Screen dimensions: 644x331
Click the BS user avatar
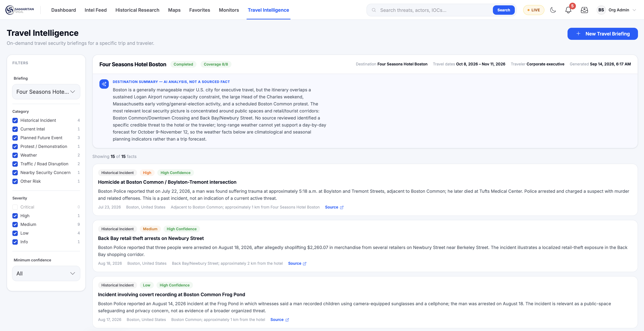pyautogui.click(x=601, y=10)
